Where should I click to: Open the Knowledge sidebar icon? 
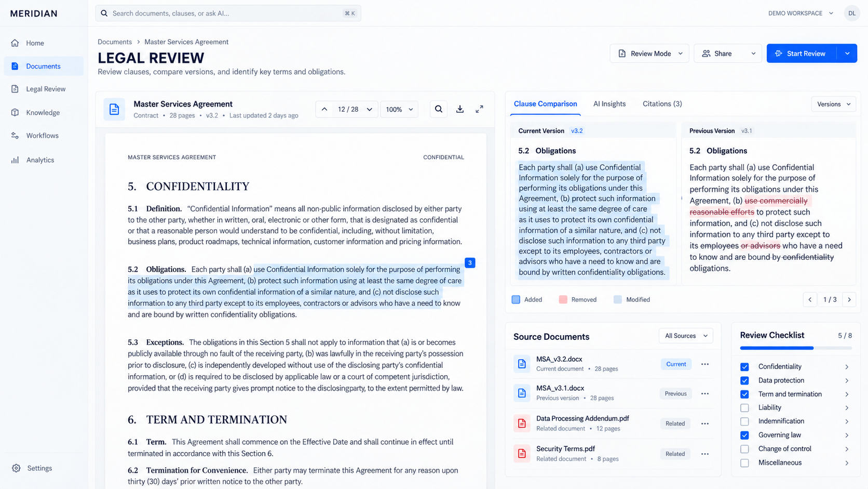pyautogui.click(x=15, y=112)
